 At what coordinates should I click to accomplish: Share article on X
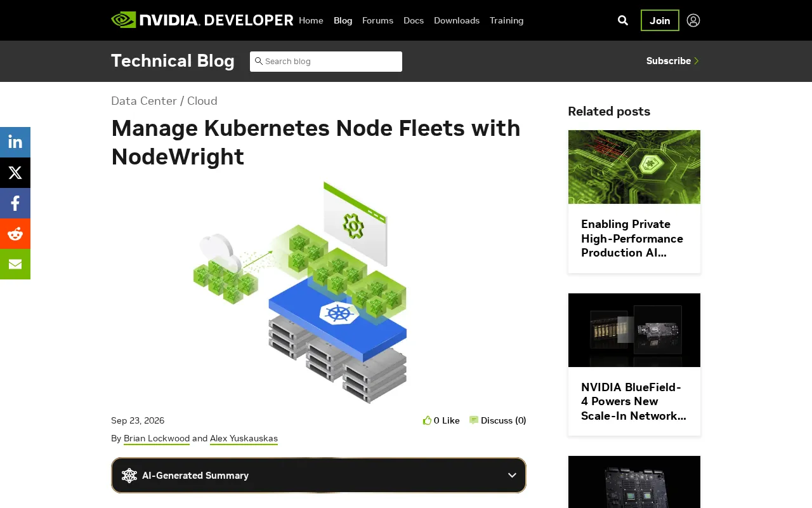[x=15, y=173]
